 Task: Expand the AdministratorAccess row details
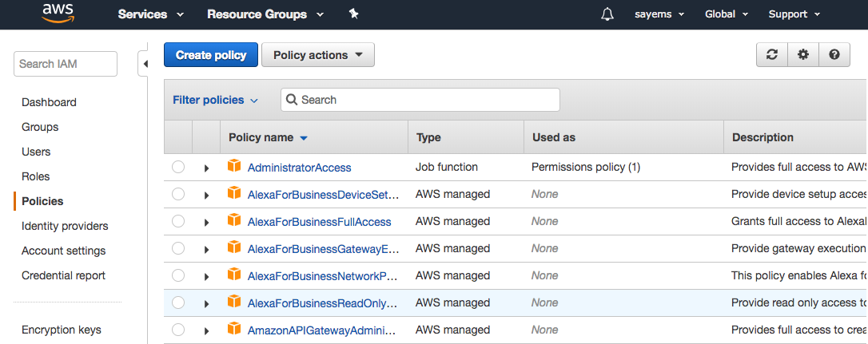[x=206, y=168]
